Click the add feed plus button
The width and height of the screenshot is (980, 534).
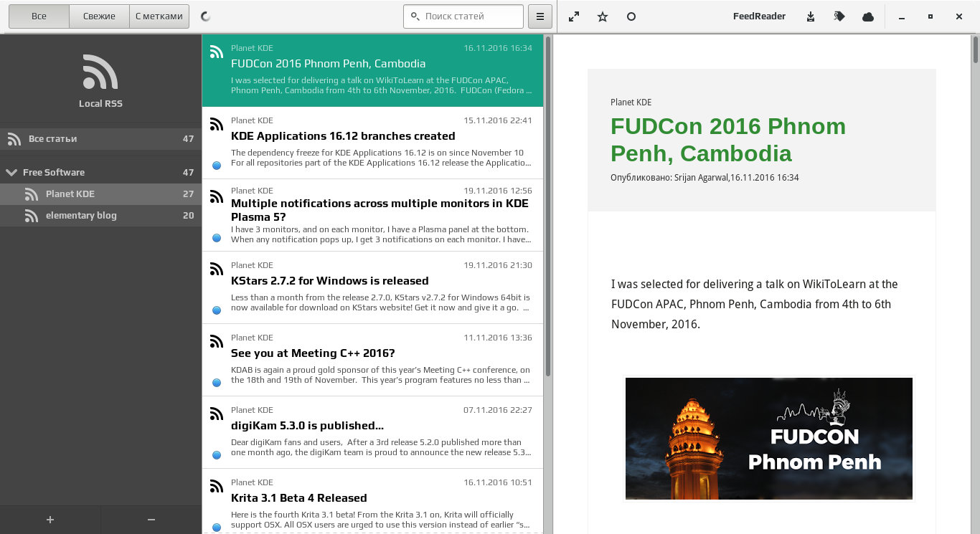(50, 520)
